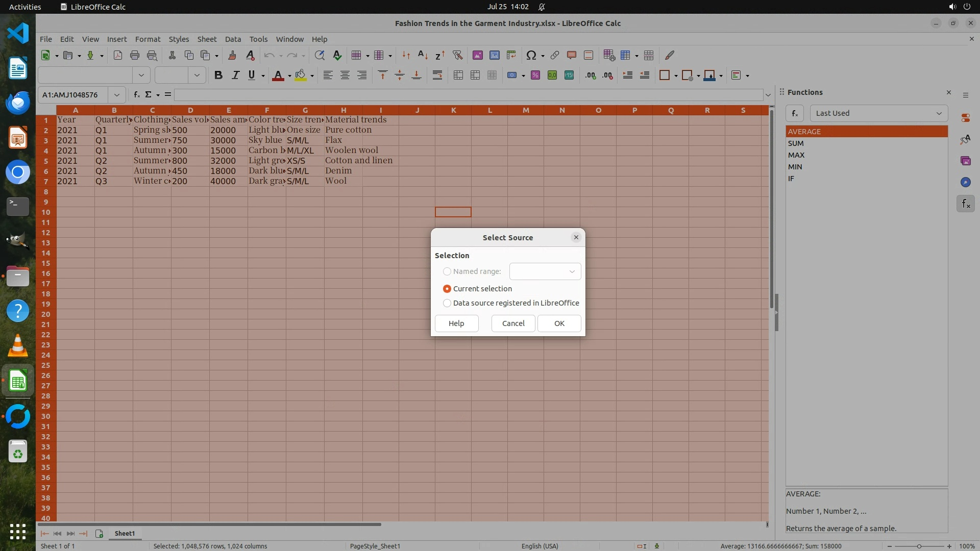Click the Bold formatting icon

pos(218,76)
